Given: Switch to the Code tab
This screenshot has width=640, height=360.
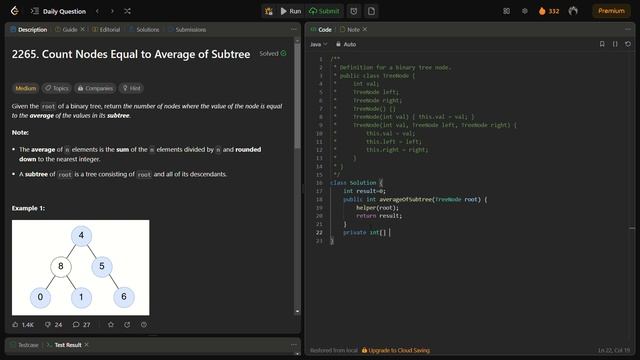Looking at the screenshot, I should [321, 29].
